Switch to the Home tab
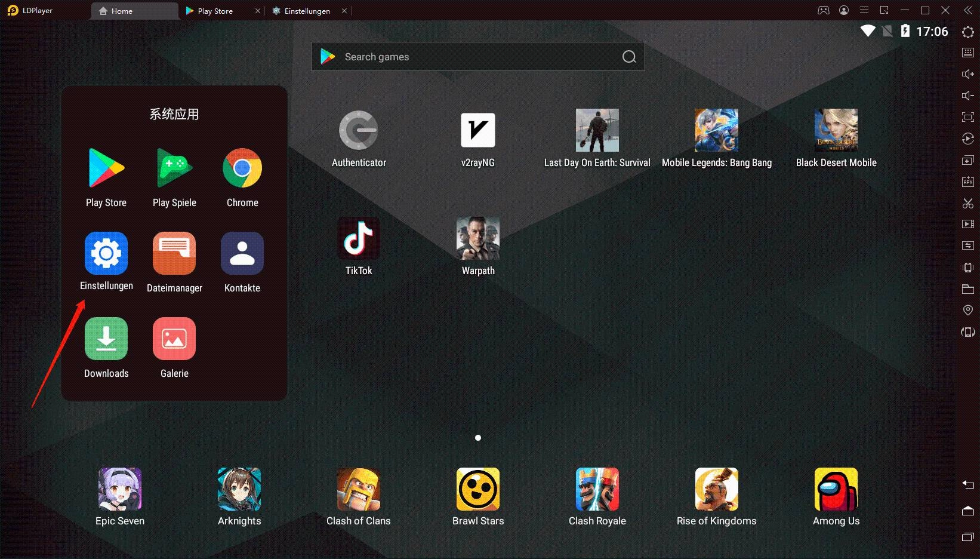 (x=134, y=11)
